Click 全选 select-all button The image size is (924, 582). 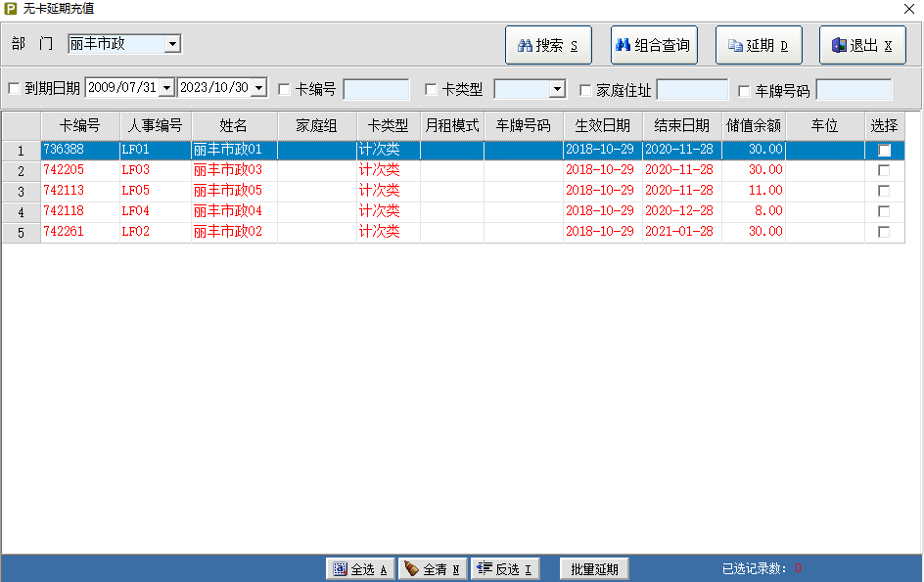(x=360, y=569)
